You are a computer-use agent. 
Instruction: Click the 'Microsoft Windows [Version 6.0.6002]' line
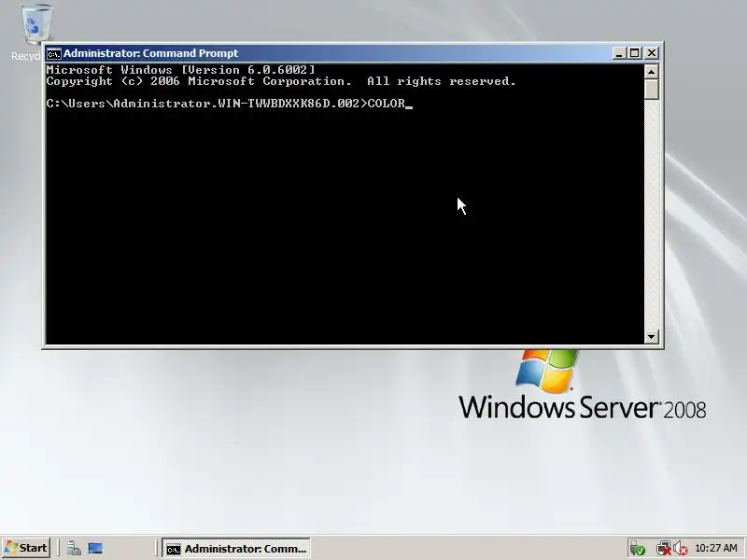[x=180, y=70]
